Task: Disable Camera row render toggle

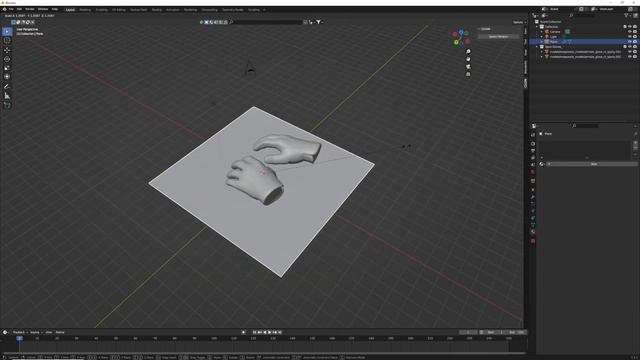Action: click(635, 31)
